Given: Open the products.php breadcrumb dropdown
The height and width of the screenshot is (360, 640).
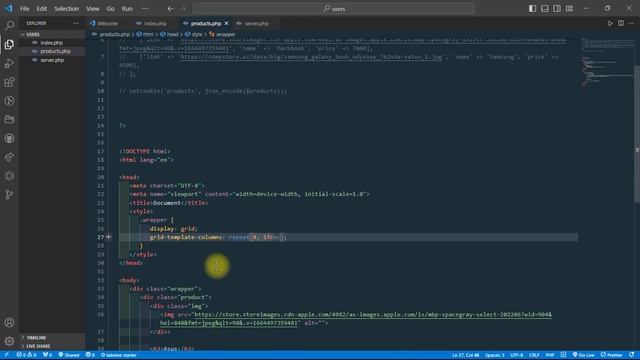Looking at the screenshot, I should 111,34.
